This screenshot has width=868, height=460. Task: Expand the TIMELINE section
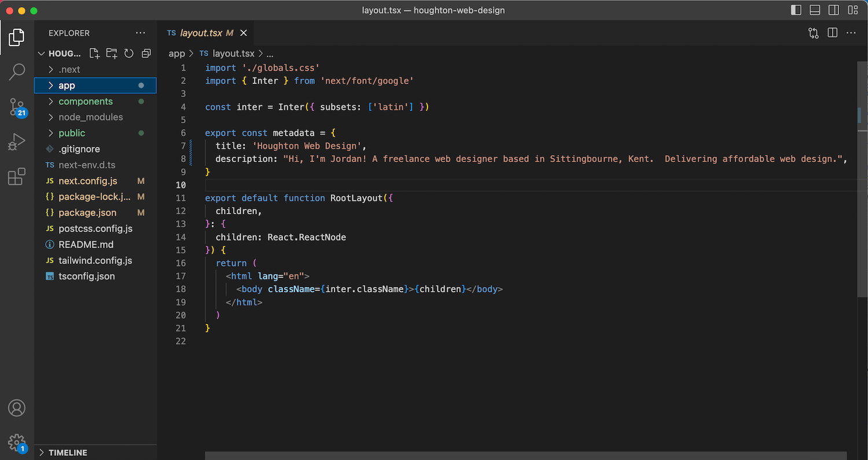(68, 452)
